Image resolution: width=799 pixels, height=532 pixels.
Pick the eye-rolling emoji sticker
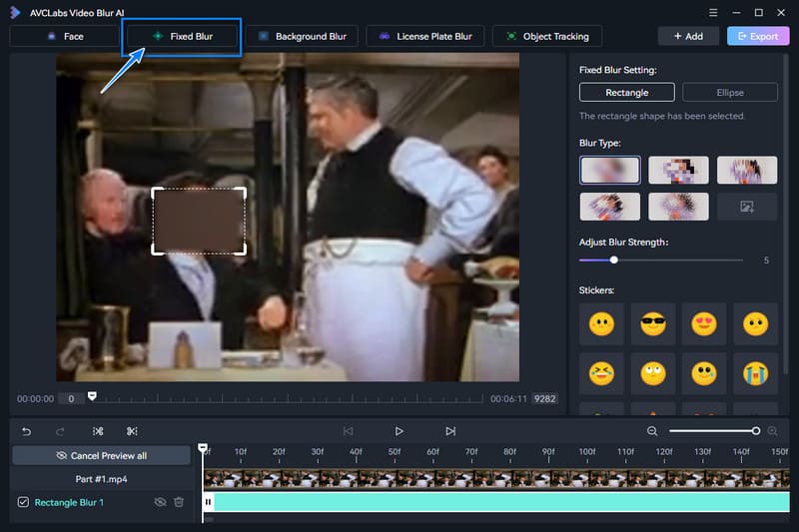653,373
